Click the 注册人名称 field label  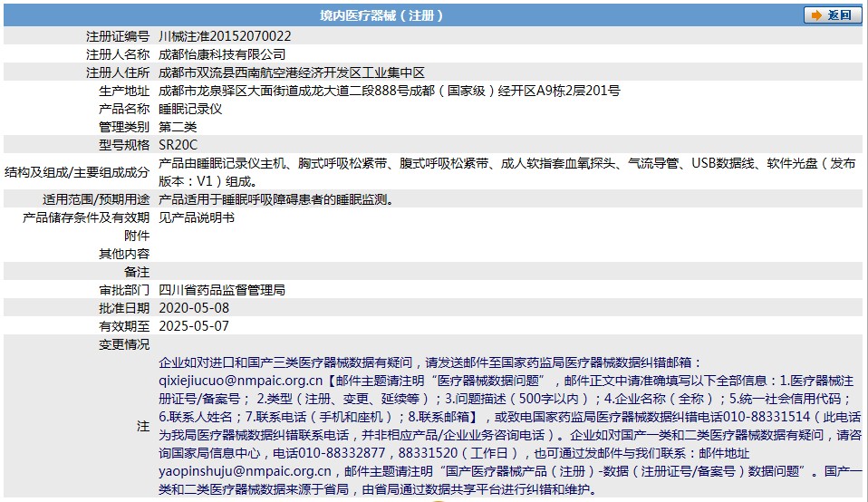coord(118,54)
